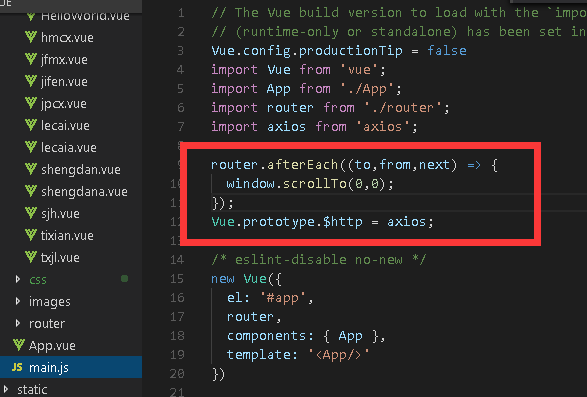Click the Vue file icon for lecai.vue
Viewport: 587px width, 397px height.
coord(31,125)
